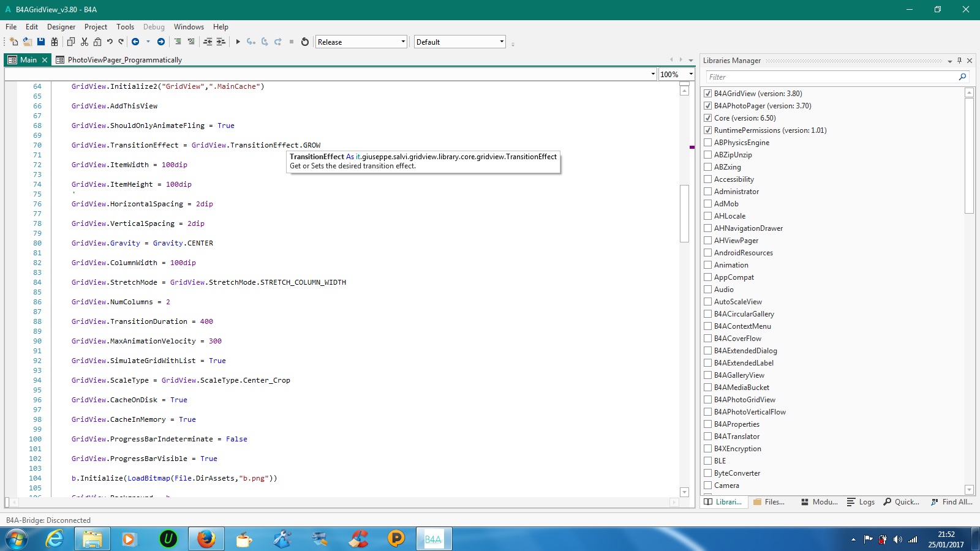Open the Help menu
This screenshot has height=551, width=980.
pos(221,27)
